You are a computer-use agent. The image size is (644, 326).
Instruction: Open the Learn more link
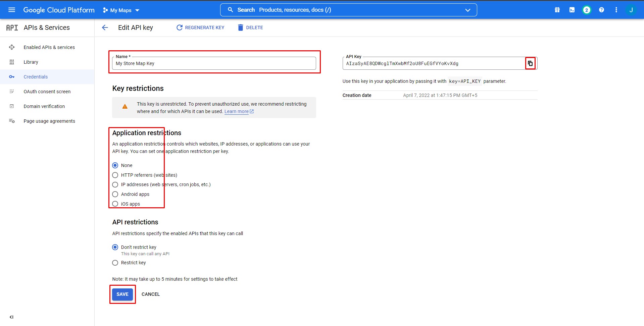coord(239,111)
